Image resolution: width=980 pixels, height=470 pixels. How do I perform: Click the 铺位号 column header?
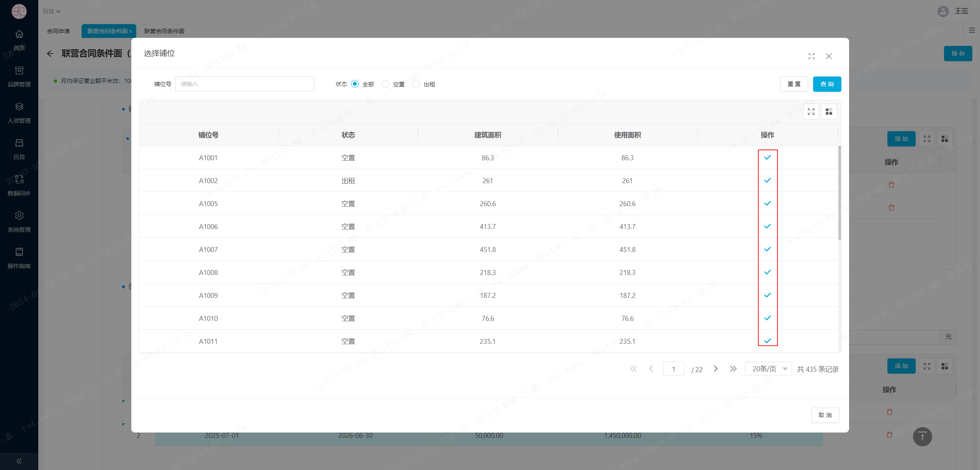(x=208, y=135)
